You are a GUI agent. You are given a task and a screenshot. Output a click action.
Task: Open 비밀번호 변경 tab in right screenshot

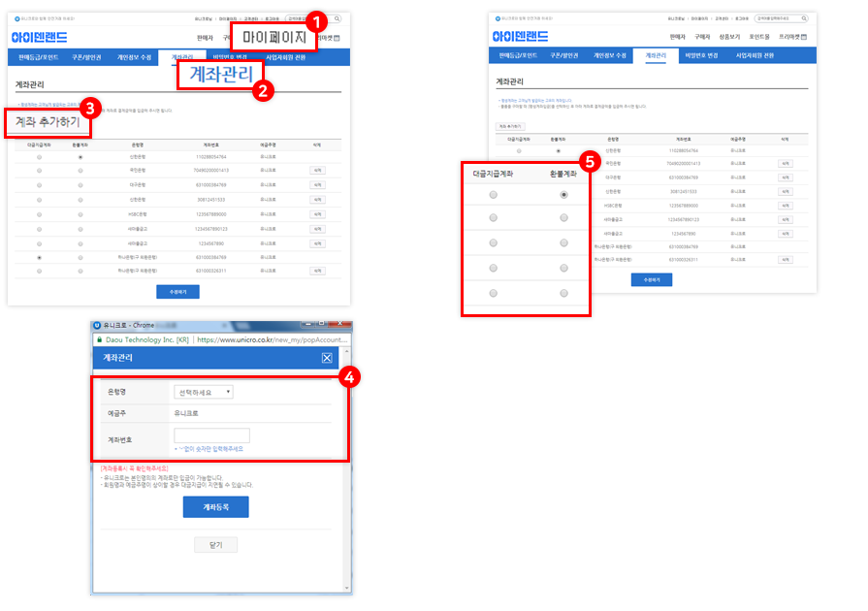701,56
